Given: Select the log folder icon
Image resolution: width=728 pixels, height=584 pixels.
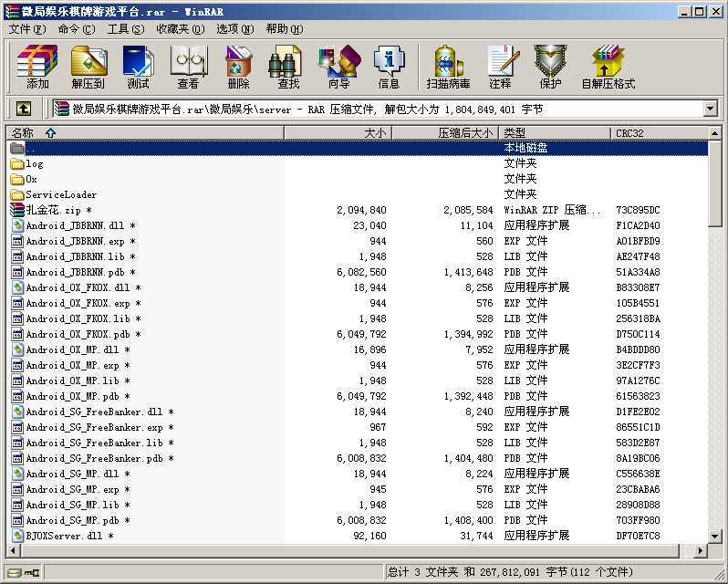Looking at the screenshot, I should 17,164.
